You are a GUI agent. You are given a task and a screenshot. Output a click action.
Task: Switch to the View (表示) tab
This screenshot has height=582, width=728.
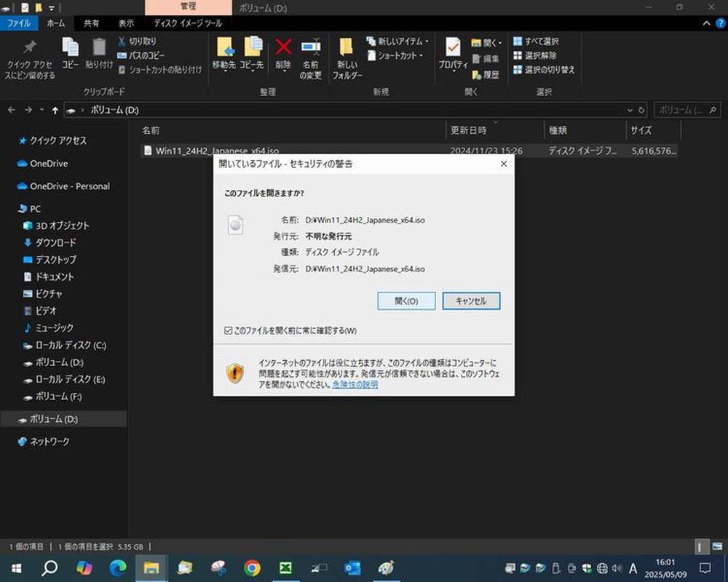pyautogui.click(x=126, y=23)
